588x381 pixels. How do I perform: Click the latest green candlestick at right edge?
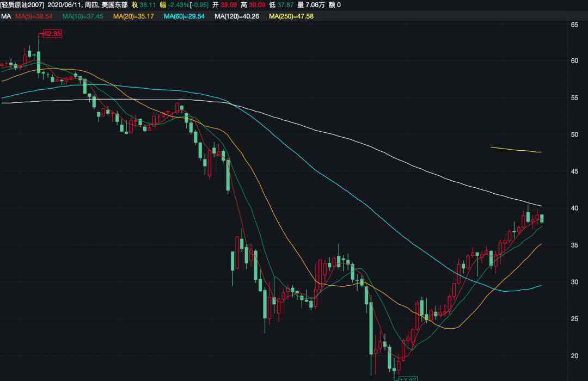coord(542,219)
